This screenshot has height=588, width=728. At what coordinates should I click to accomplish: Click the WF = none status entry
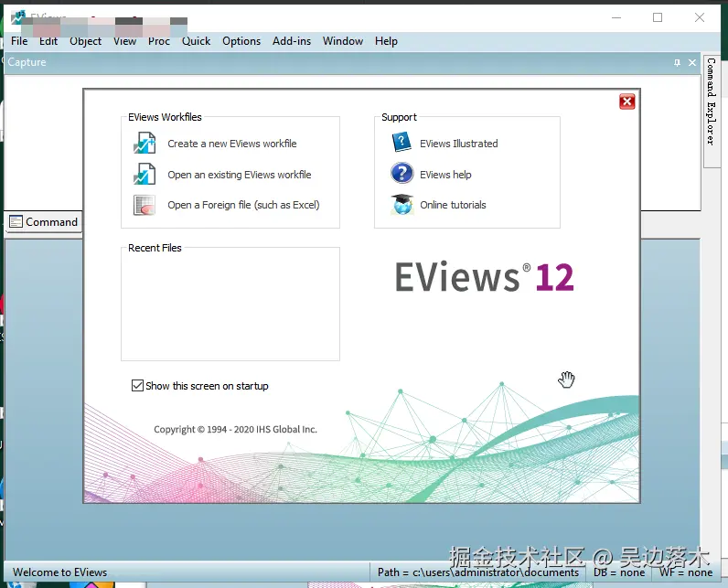pyautogui.click(x=686, y=572)
